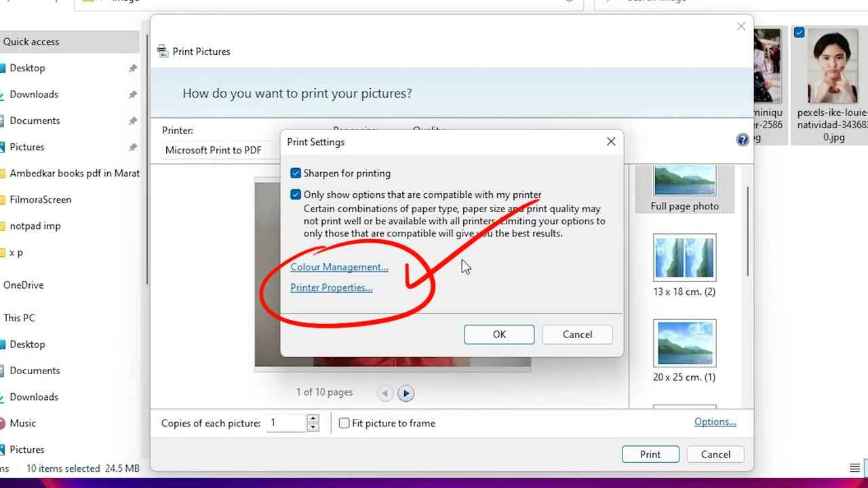Screen dimensions: 868x488
Task: Click the Options link in Print Pictures
Action: (x=715, y=422)
